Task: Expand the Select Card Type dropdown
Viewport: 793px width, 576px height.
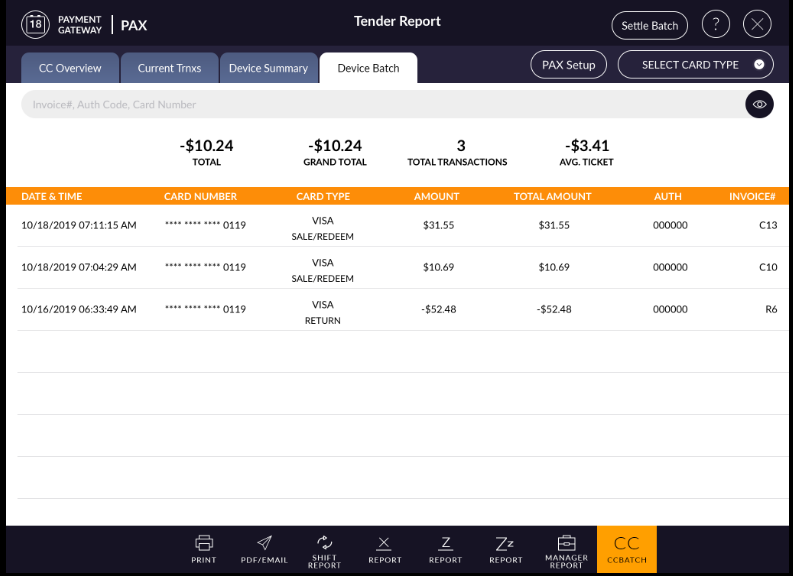Action: [x=695, y=65]
